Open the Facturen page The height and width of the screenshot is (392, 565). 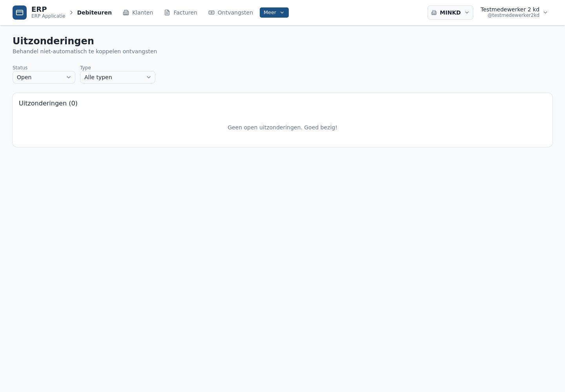pyautogui.click(x=181, y=13)
